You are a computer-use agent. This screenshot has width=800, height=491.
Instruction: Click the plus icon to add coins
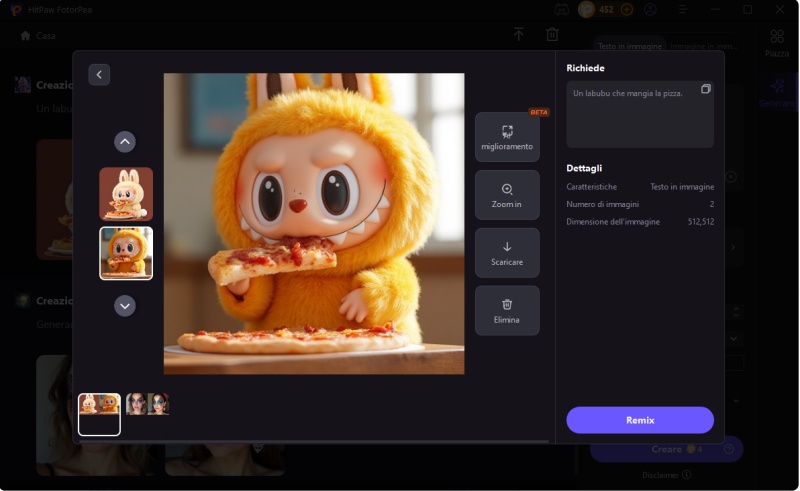627,9
